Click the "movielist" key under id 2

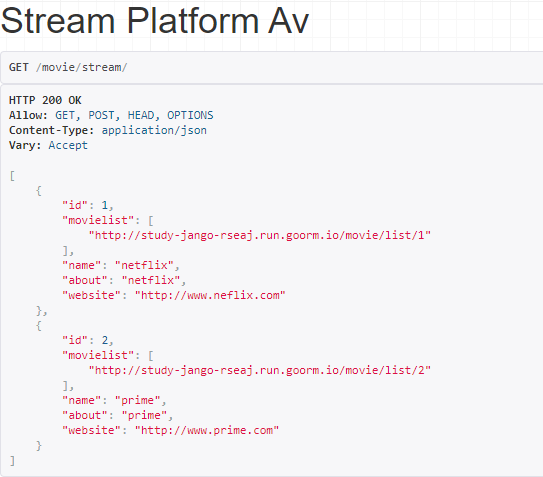point(98,355)
